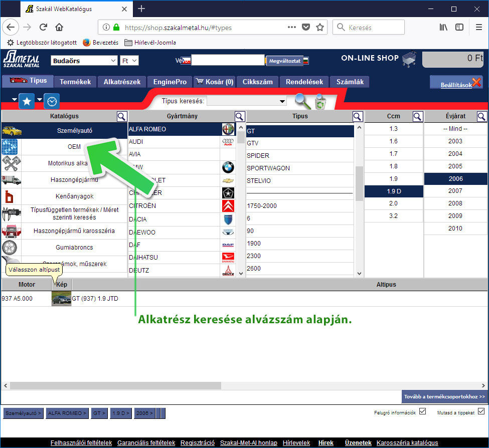
Task: Open the Karosszéria katalógus link
Action: pyautogui.click(x=407, y=442)
